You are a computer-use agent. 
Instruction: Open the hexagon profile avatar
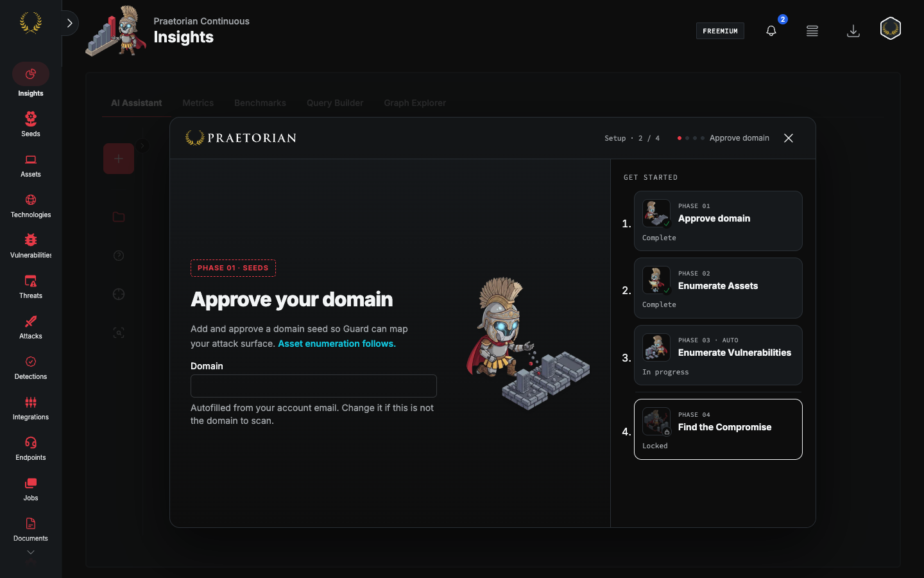coord(891,28)
